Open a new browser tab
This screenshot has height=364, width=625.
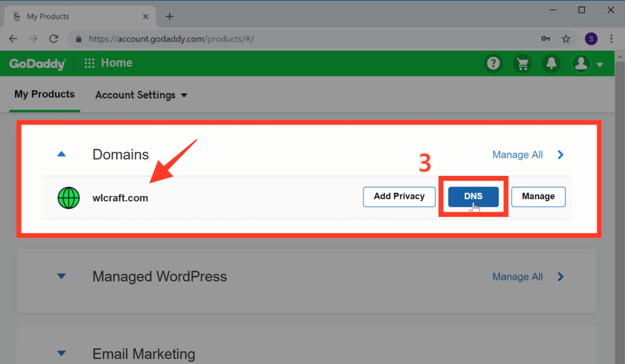pos(170,17)
